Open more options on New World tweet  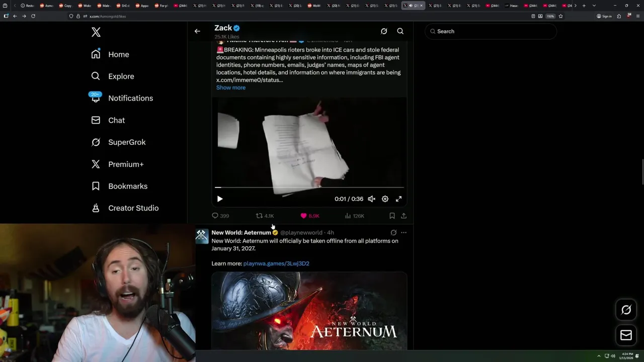pyautogui.click(x=404, y=233)
